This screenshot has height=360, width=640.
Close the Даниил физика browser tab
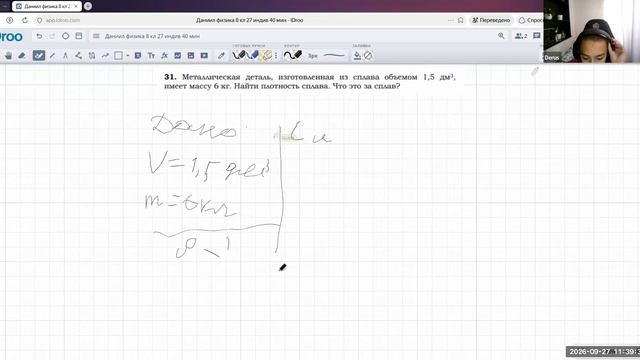(x=76, y=7)
